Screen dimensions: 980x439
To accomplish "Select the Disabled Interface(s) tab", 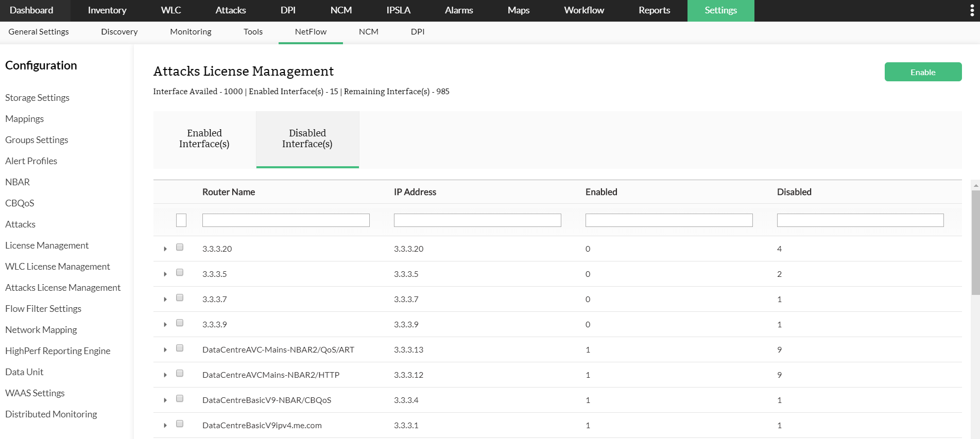I will [x=307, y=139].
